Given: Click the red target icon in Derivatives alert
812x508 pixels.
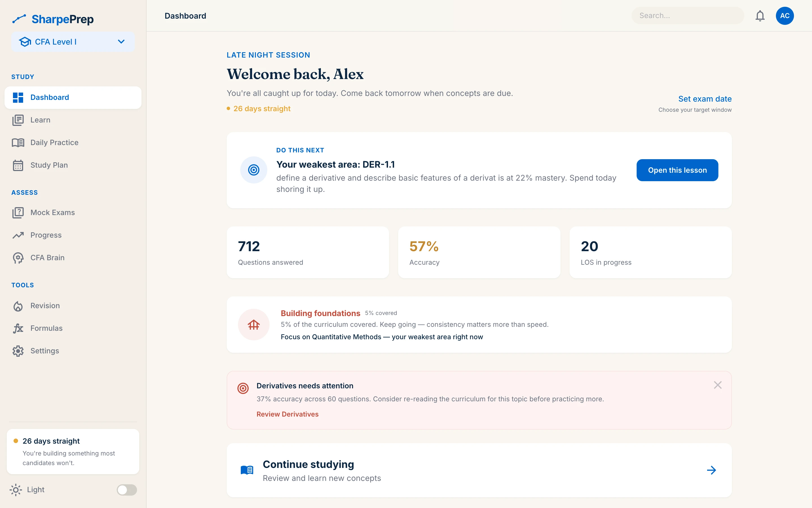Looking at the screenshot, I should (243, 388).
